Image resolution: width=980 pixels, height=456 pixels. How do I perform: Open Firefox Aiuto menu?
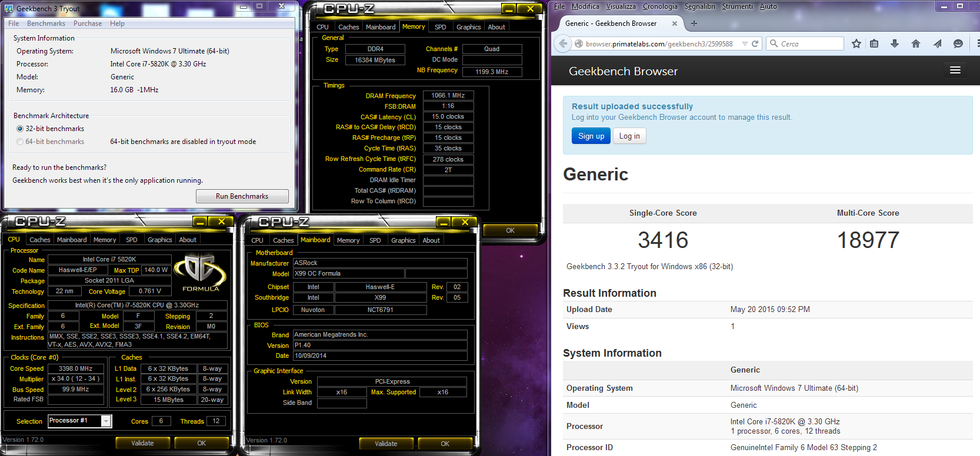tap(768, 6)
